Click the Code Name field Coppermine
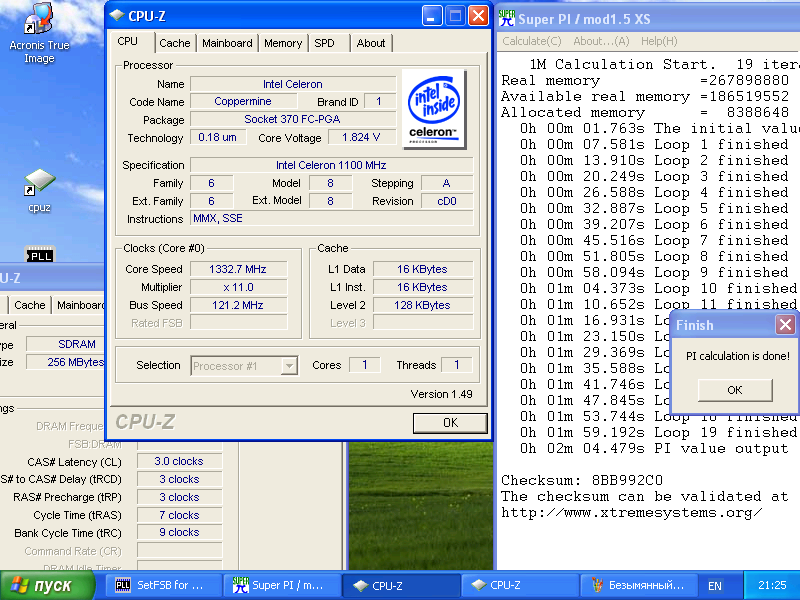 tap(243, 102)
